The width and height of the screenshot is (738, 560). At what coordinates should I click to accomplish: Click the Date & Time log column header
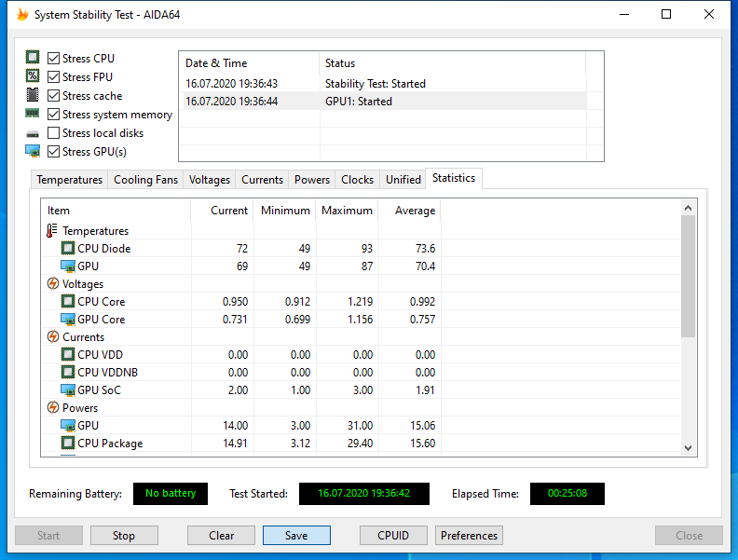[x=249, y=63]
